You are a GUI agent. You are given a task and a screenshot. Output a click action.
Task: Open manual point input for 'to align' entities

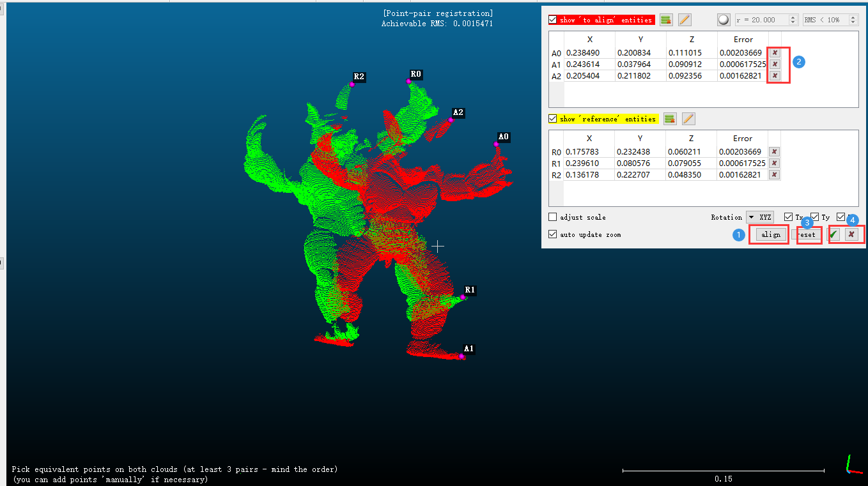click(685, 20)
